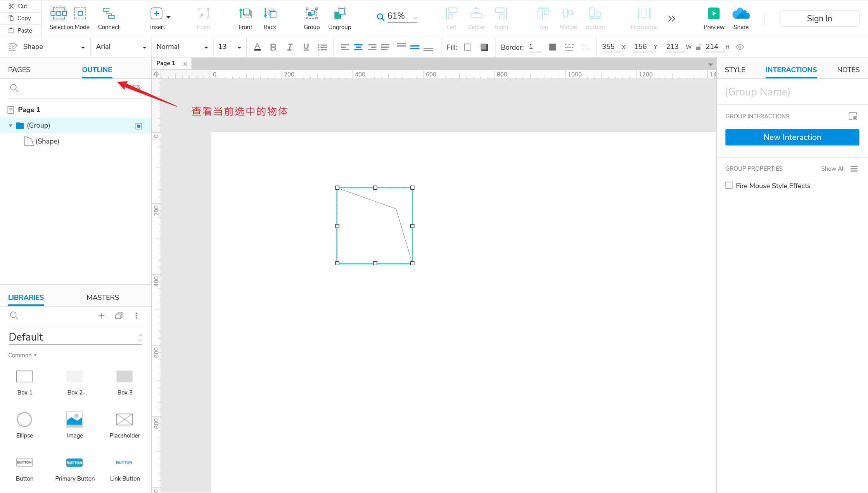868x493 pixels.
Task: Toggle the aspect ratio lock
Action: tap(698, 47)
